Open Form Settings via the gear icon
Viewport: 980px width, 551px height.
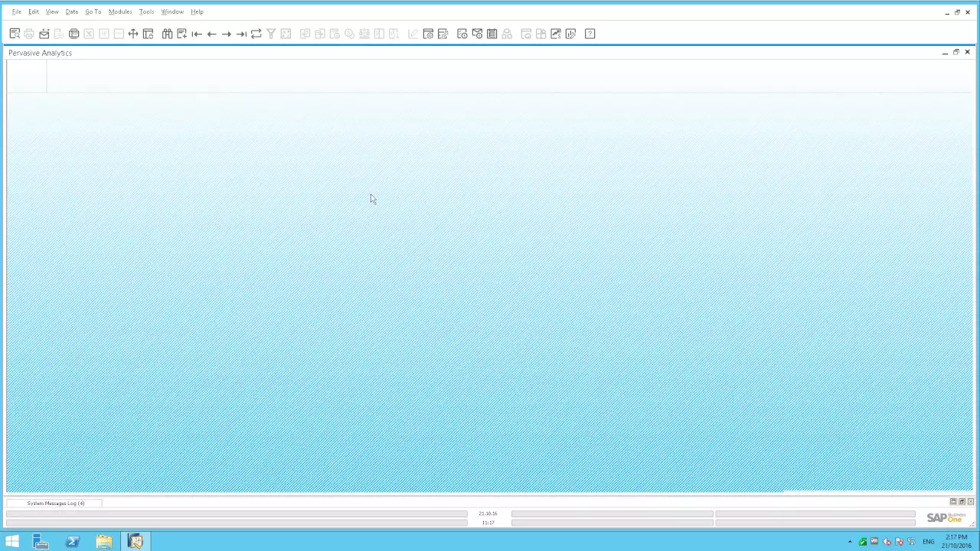(x=428, y=33)
